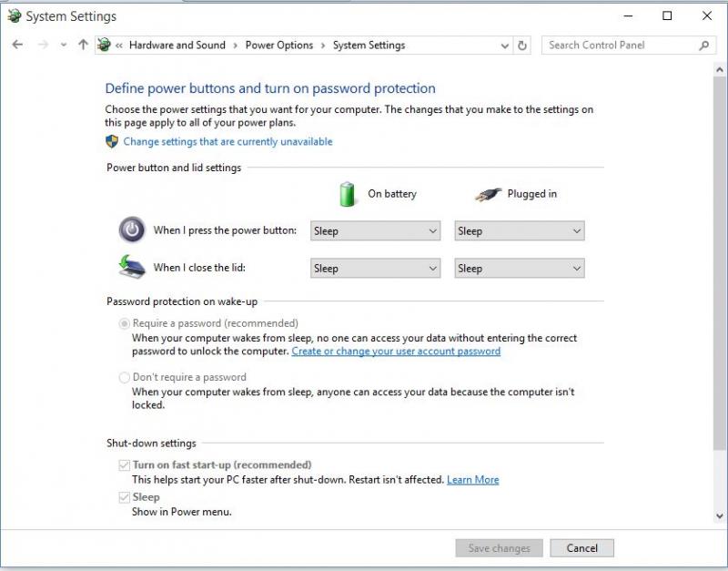Image resolution: width=728 pixels, height=571 pixels.
Task: Click the plug icon for Plugged in
Action: [x=488, y=194]
